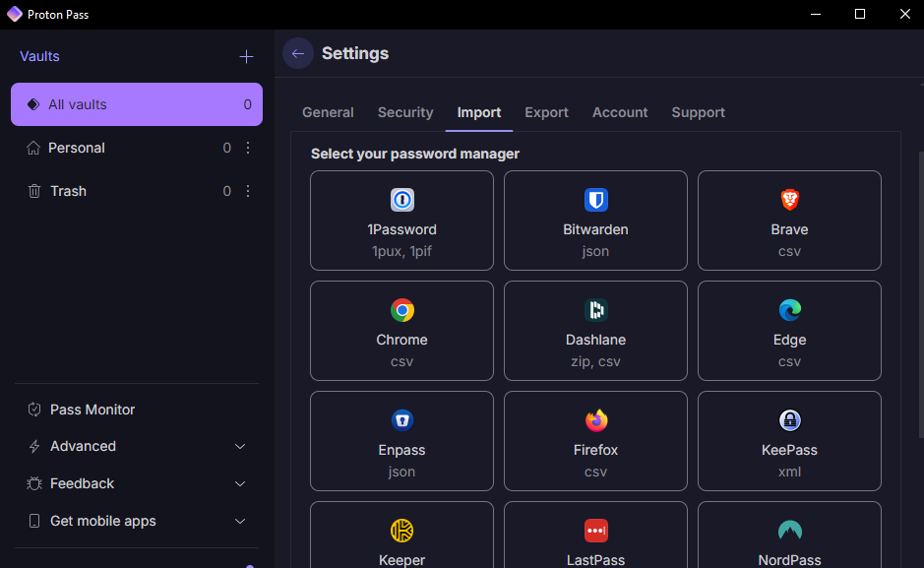
Task: Open the Support tab
Action: tap(699, 112)
